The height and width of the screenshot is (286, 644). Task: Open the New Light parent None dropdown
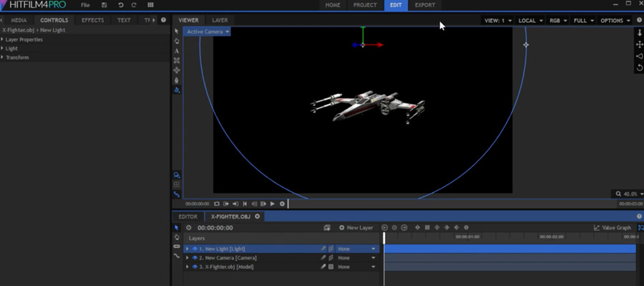[356, 249]
